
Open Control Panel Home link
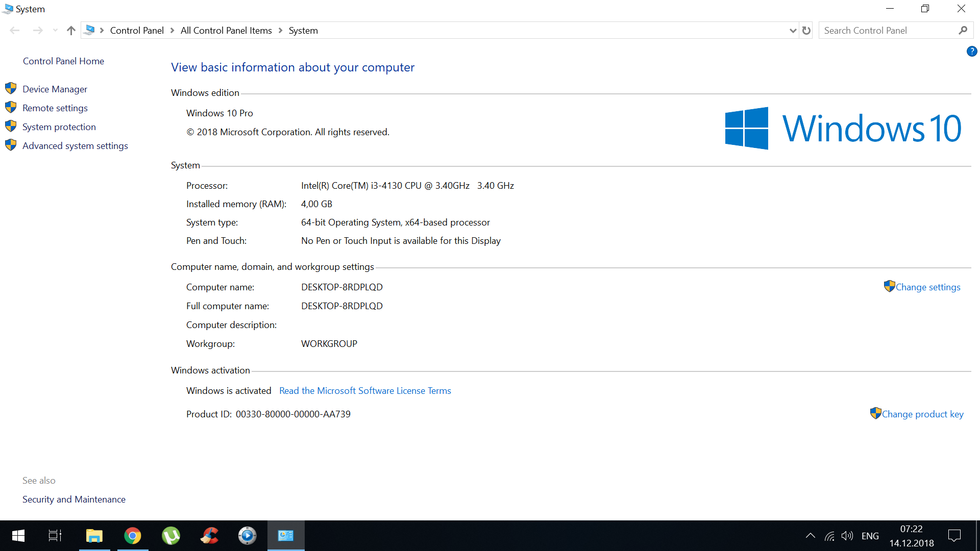click(x=63, y=61)
